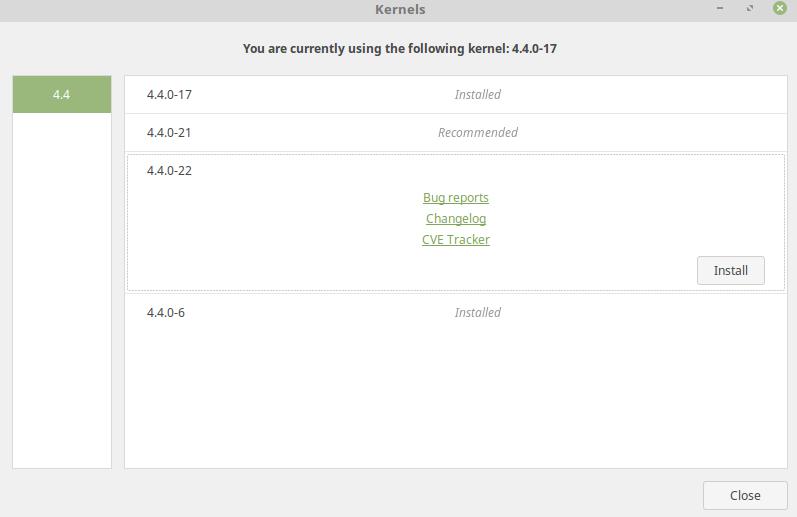The width and height of the screenshot is (797, 517).
Task: Close window using green X icon
Action: (x=780, y=9)
